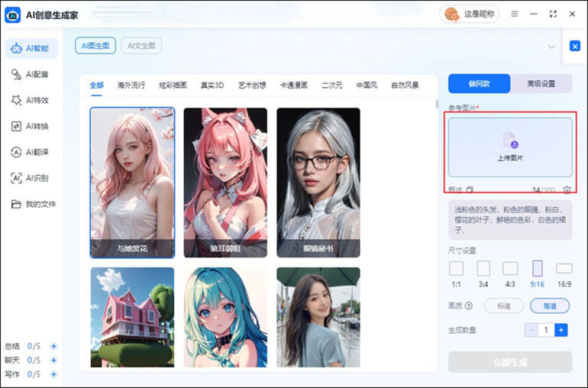This screenshot has height=388, width=588.
Task: Open the AI特效 effects tool
Action: [x=31, y=100]
